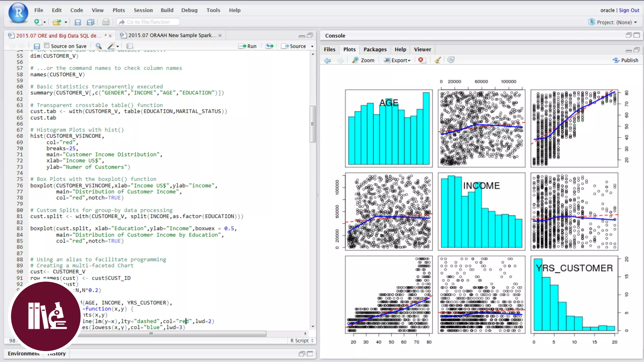Click the print document icon
Viewport: 644px width, 362px height.
tap(106, 22)
